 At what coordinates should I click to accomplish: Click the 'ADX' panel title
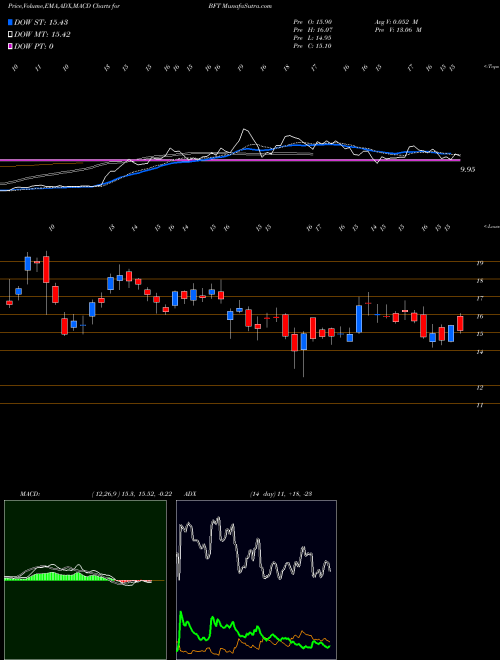point(190,494)
